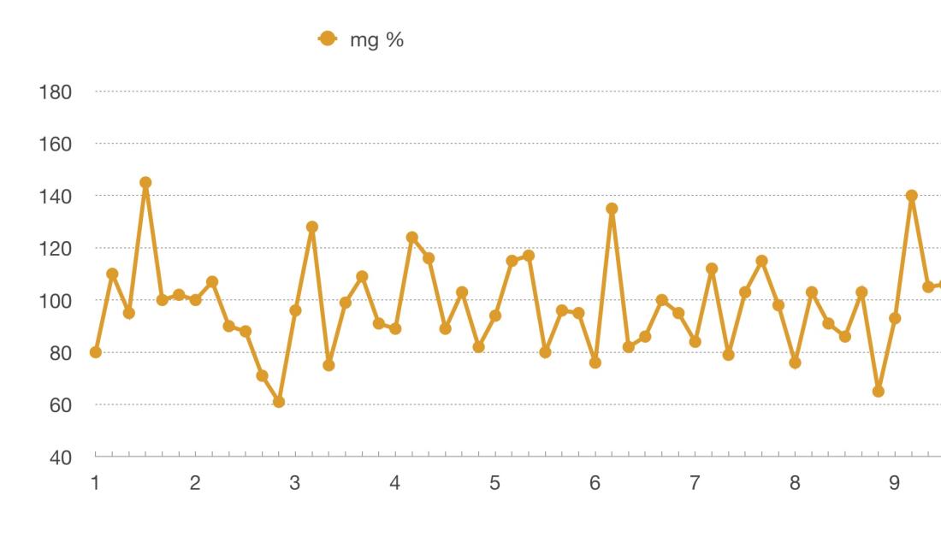Select the first data point at x-axis 1
This screenshot has width=941, height=560.
click(96, 352)
